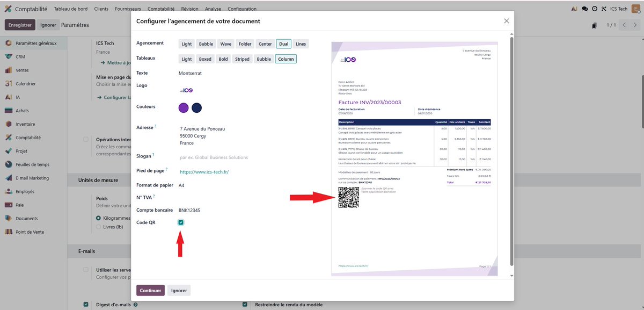Open Paramètres généraux in the sidebar
Image resolution: width=644 pixels, height=310 pixels.
[33, 44]
